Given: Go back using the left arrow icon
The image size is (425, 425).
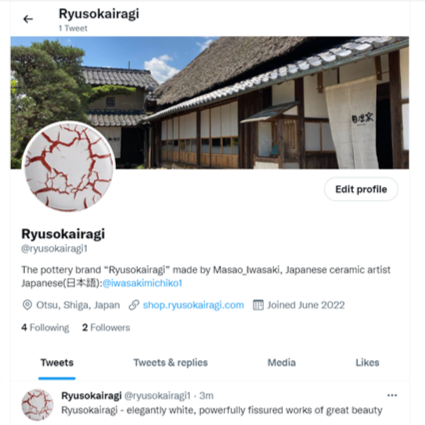Looking at the screenshot, I should click(28, 19).
